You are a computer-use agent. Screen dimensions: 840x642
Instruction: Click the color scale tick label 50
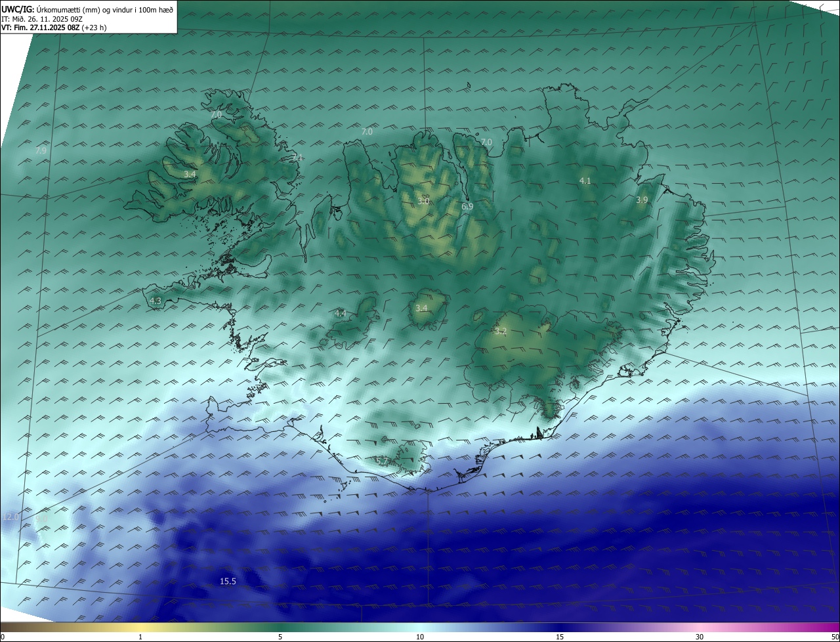[x=835, y=637]
